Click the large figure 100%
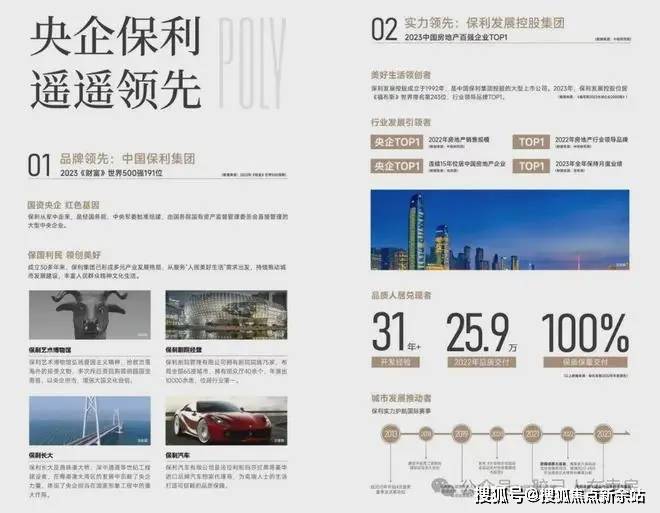 pos(585,333)
